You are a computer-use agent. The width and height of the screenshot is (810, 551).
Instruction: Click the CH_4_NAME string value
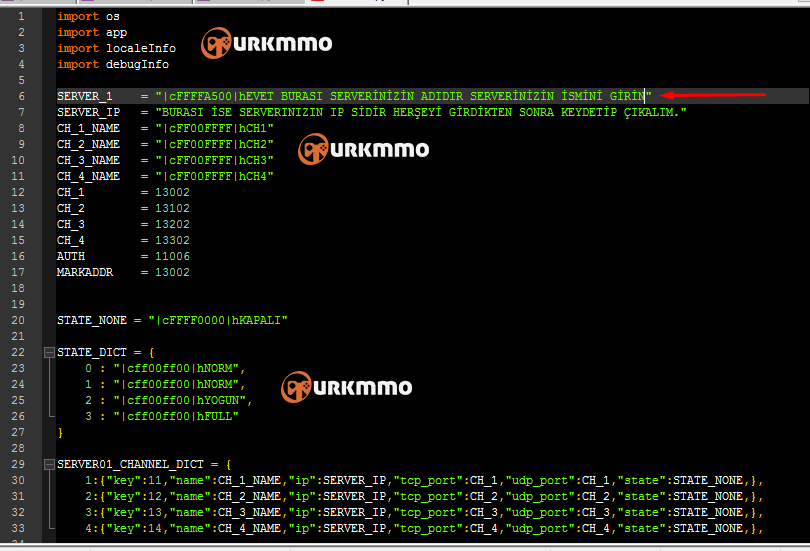(214, 176)
